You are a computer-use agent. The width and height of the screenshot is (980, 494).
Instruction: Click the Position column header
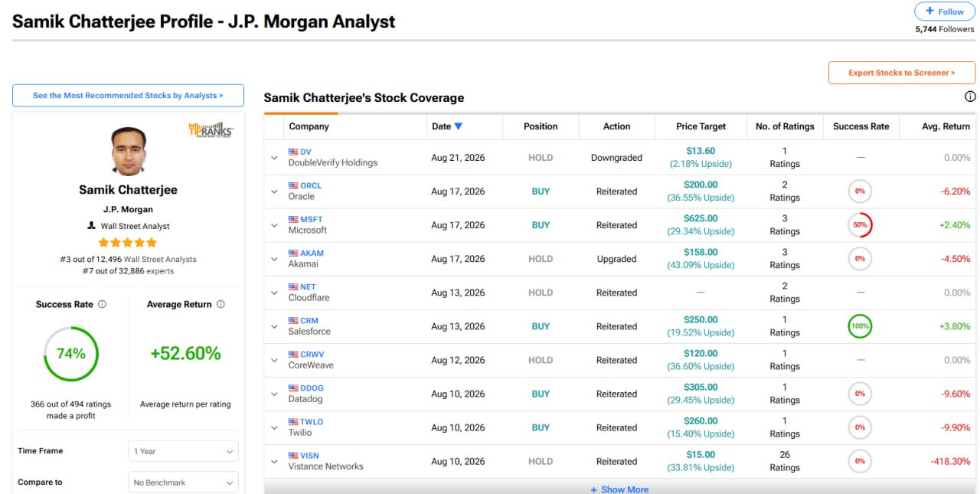(541, 126)
